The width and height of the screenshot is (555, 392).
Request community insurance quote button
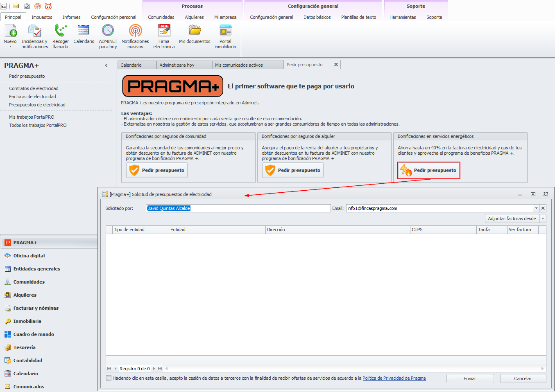tap(157, 170)
